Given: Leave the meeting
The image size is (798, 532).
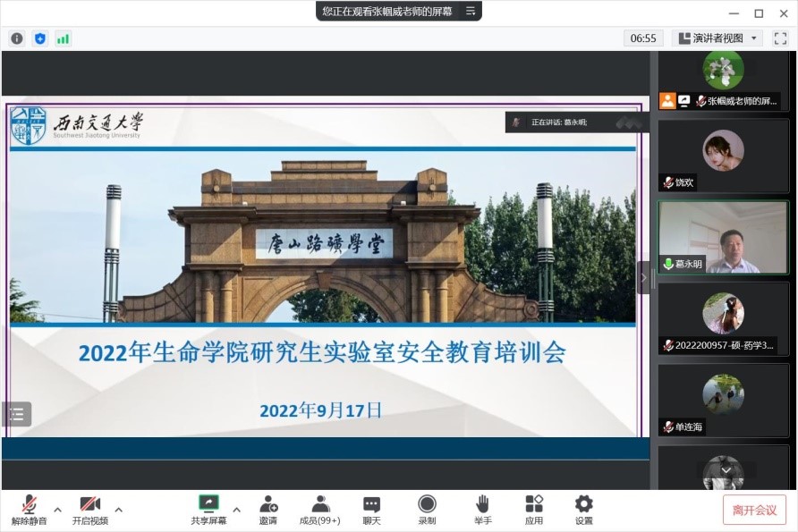Looking at the screenshot, I should tap(754, 508).
